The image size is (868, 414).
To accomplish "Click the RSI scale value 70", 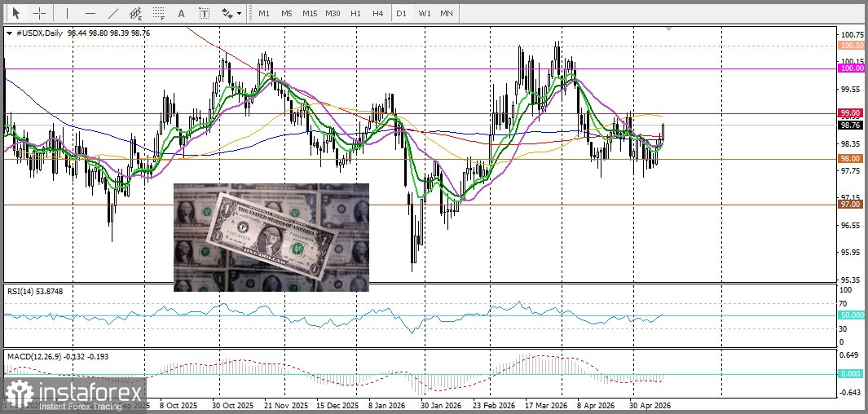I will 844,303.
